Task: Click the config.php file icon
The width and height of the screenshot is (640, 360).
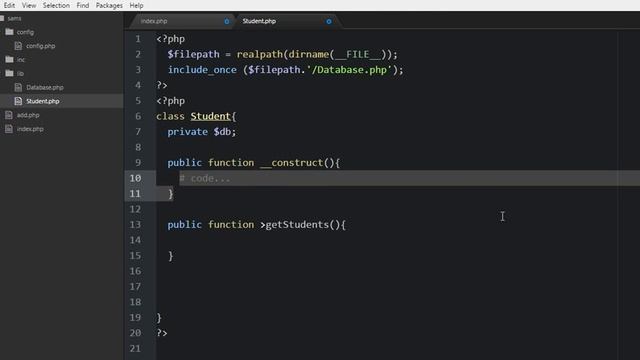Action: 18,46
